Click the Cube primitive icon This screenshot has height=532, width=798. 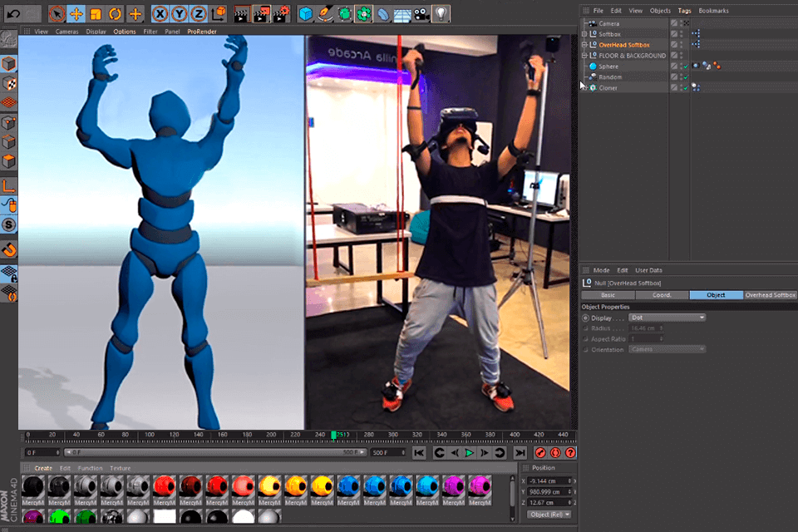point(303,12)
